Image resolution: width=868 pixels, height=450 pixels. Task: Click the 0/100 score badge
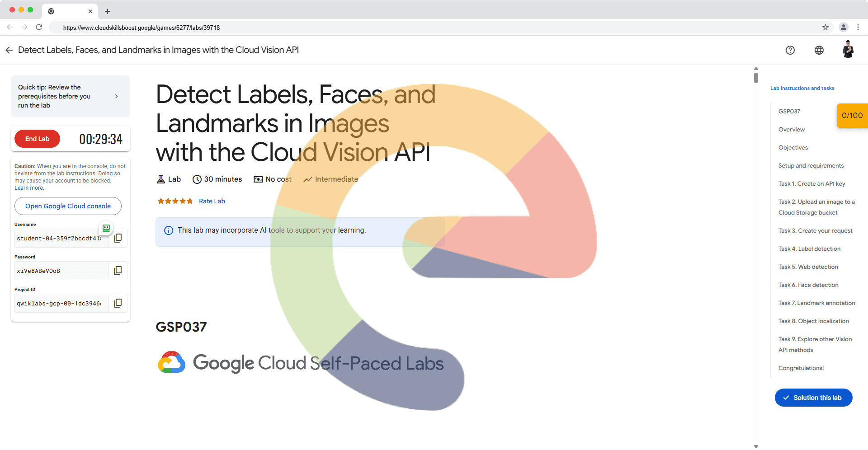(x=852, y=115)
